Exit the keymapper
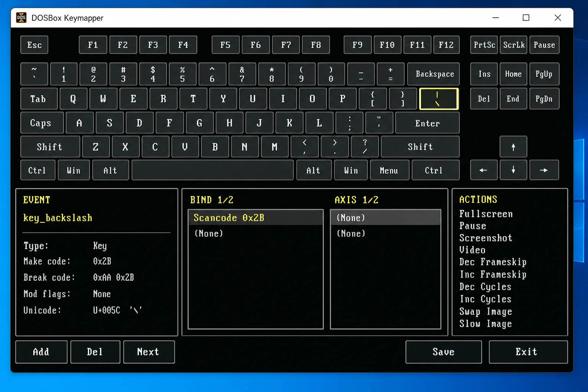The image size is (588, 392). [528, 352]
